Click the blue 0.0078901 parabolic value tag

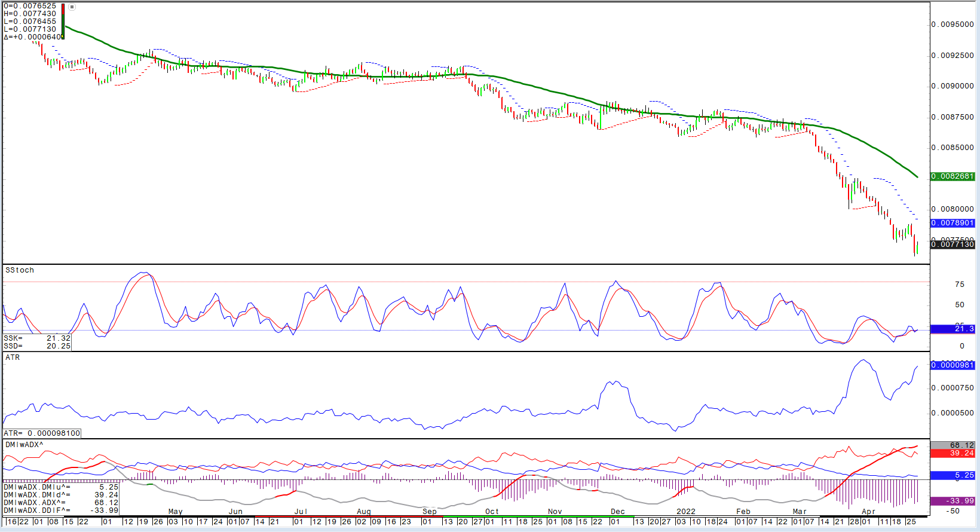953,223
